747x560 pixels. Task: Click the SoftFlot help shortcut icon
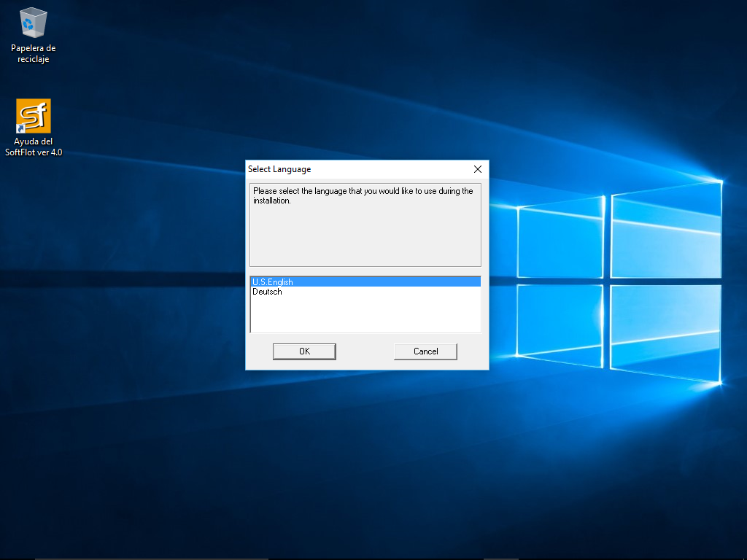click(x=34, y=116)
